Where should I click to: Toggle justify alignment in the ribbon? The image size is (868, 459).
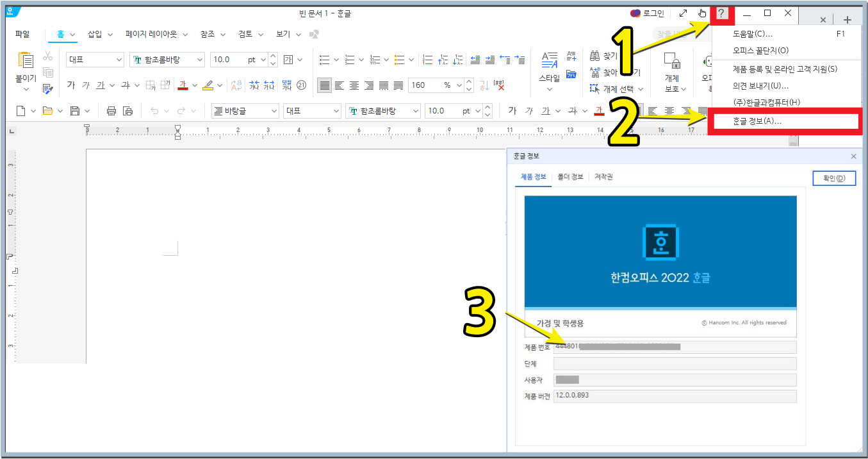pyautogui.click(x=325, y=85)
